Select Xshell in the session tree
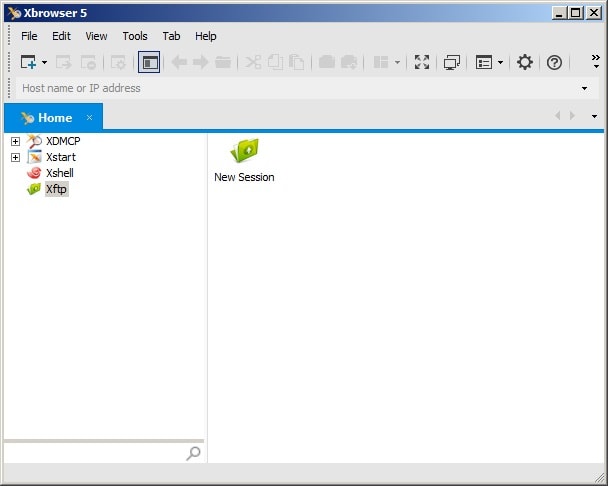Viewport: 608px width, 486px height. [x=60, y=173]
